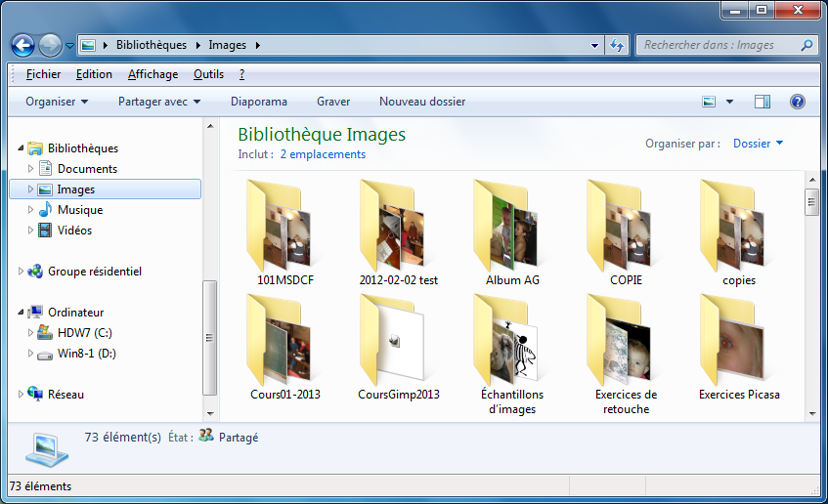Click Images in the address bar path
Image resolution: width=828 pixels, height=504 pixels.
tap(227, 45)
